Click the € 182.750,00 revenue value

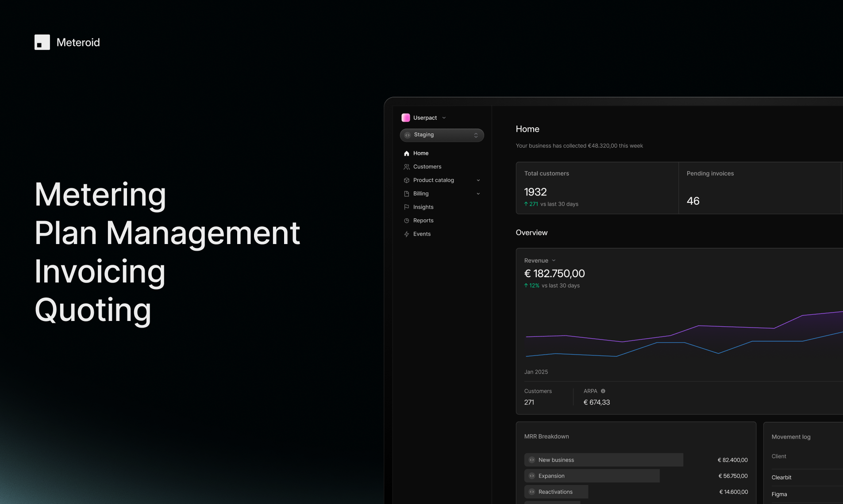click(554, 274)
